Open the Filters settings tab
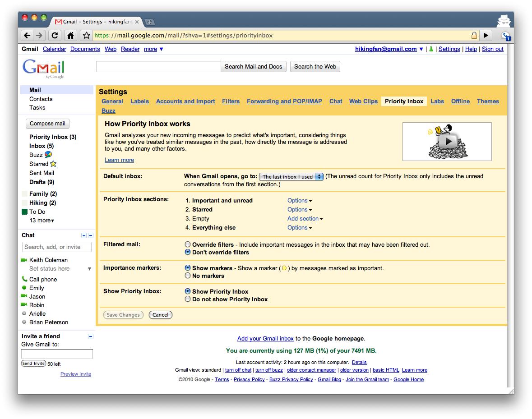Viewport: 532px width, 419px height. click(x=231, y=101)
